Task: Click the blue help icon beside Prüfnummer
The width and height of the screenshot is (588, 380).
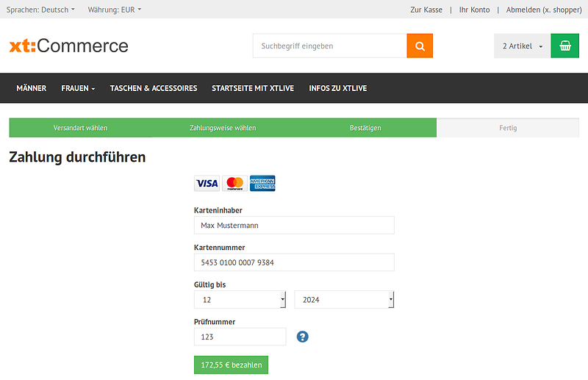Action: pyautogui.click(x=302, y=337)
